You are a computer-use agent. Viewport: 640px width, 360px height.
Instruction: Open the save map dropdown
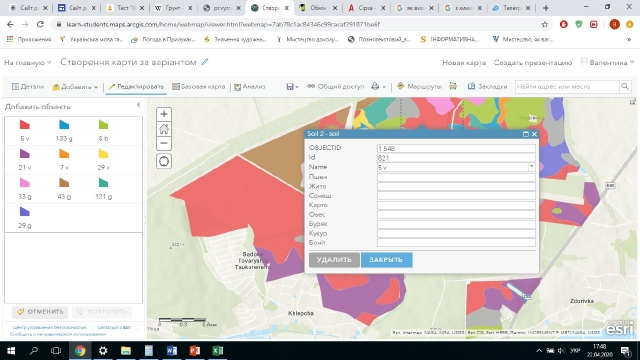(x=292, y=87)
